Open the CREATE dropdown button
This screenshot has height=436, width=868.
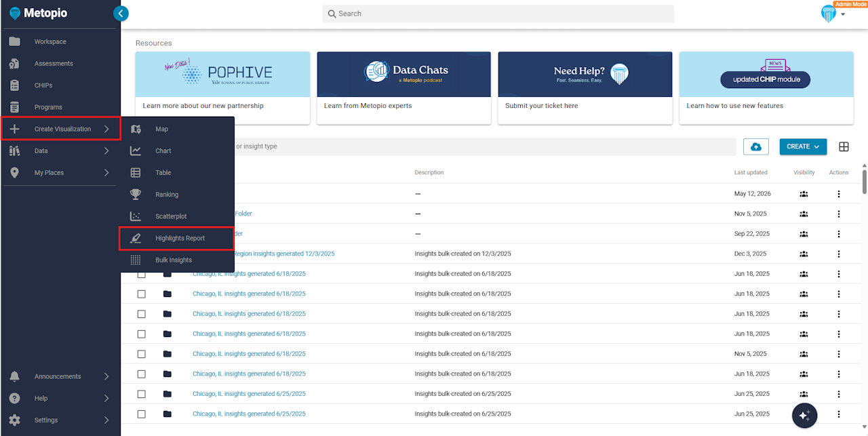[803, 146]
